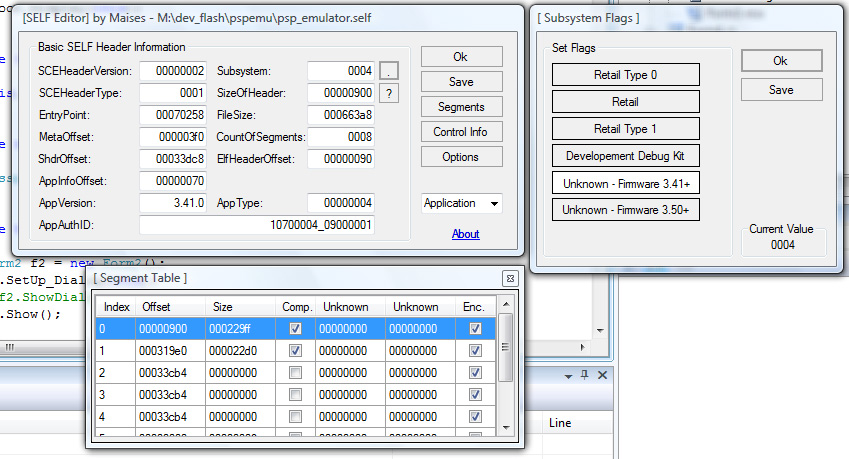849x459 pixels.
Task: Toggle Enc. checkbox for segment 3
Action: tap(475, 395)
